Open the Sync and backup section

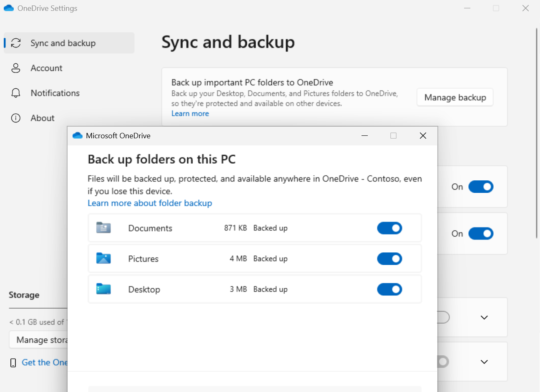pyautogui.click(x=69, y=43)
